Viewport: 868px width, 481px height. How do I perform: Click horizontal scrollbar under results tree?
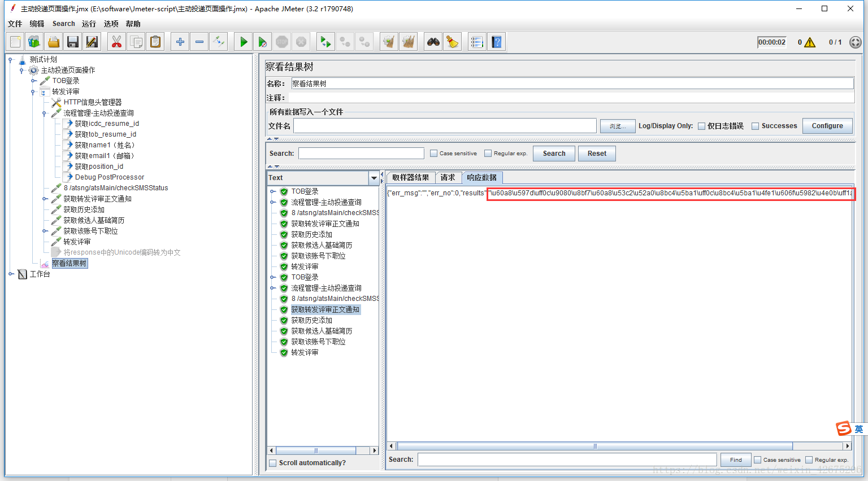[x=315, y=451]
